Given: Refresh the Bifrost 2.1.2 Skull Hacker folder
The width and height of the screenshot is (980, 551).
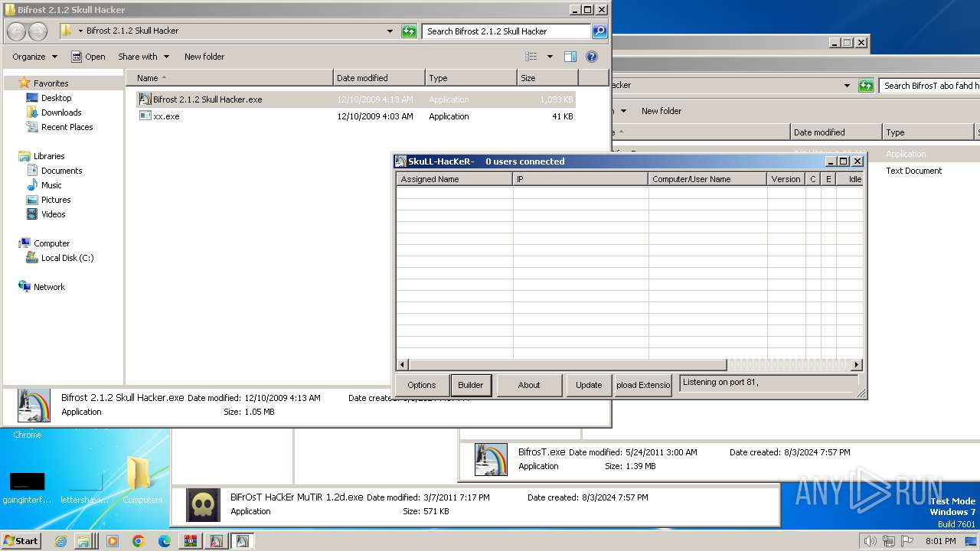Looking at the screenshot, I should click(x=409, y=31).
